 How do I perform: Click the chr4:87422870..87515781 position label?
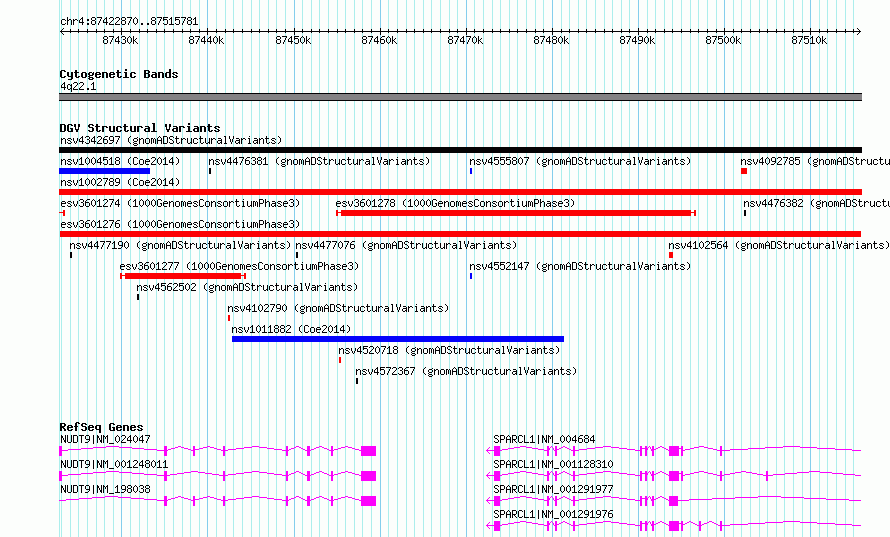pyautogui.click(x=129, y=22)
